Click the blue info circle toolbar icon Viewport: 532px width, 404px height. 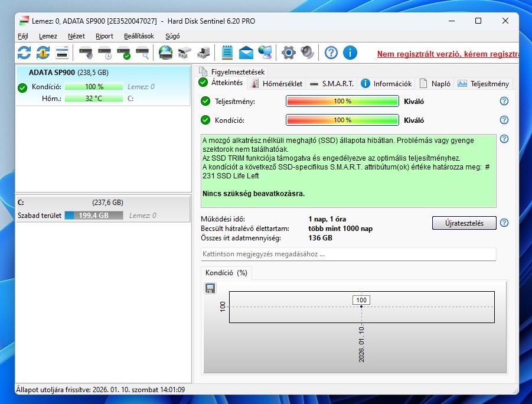tap(350, 53)
